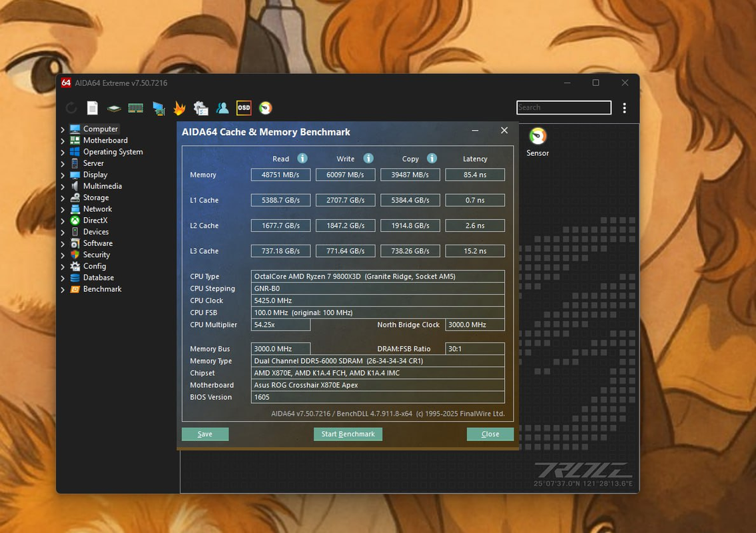Screen dimensions: 756x533
Task: Select the Network tree item
Action: 97,209
